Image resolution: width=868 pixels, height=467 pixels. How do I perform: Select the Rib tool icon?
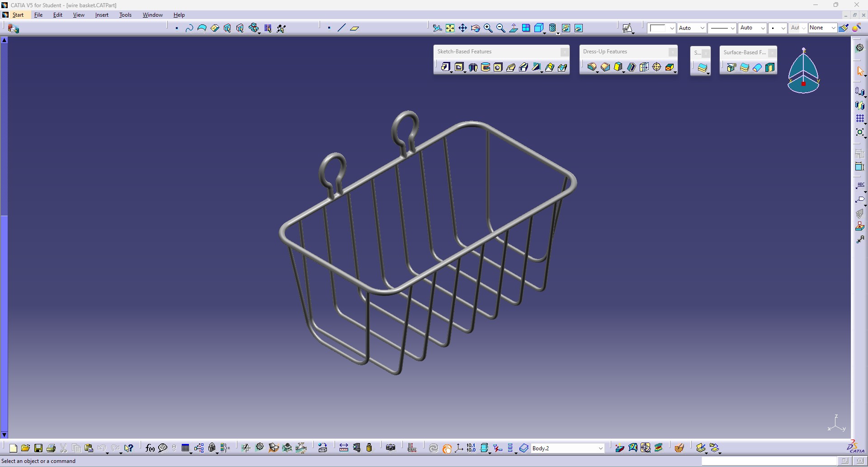[x=511, y=67]
